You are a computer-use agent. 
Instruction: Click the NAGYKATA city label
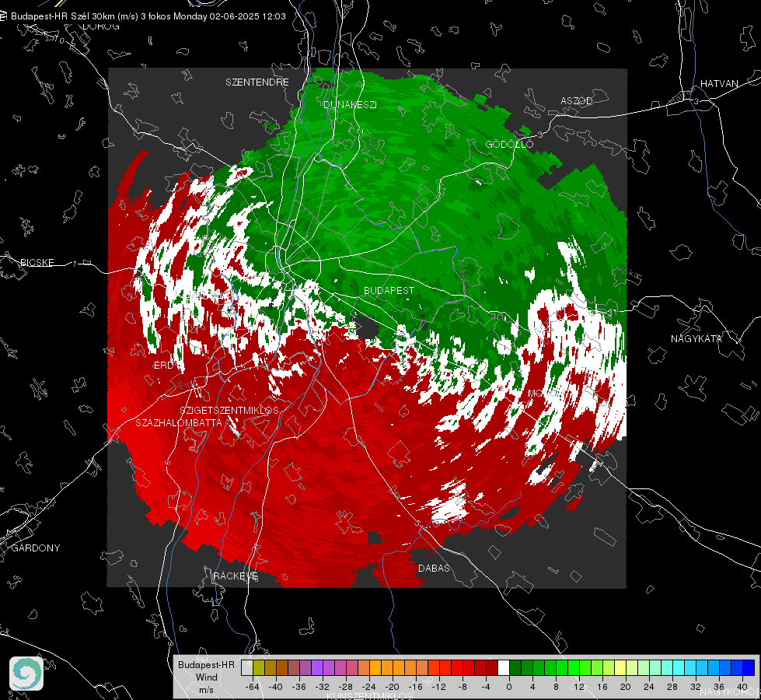pos(696,339)
